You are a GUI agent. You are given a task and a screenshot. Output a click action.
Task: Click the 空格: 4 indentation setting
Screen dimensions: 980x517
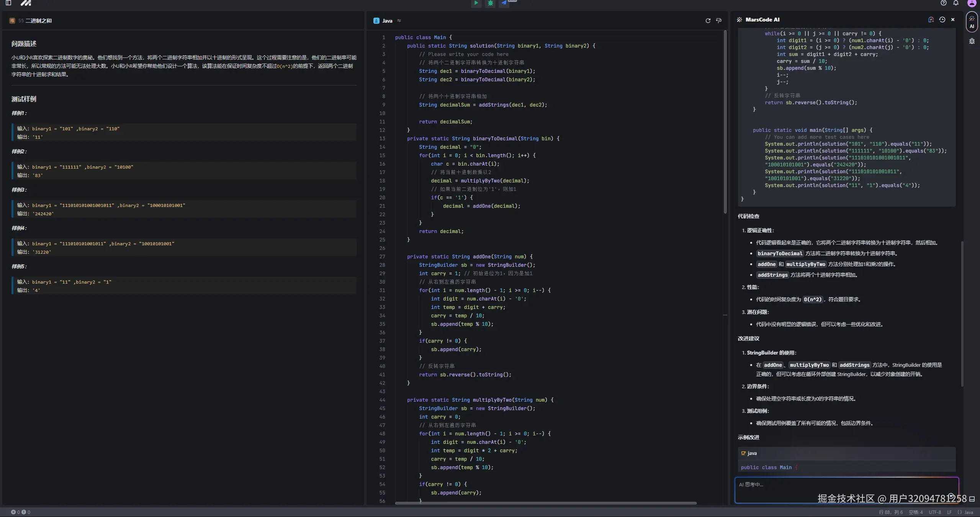click(x=916, y=512)
